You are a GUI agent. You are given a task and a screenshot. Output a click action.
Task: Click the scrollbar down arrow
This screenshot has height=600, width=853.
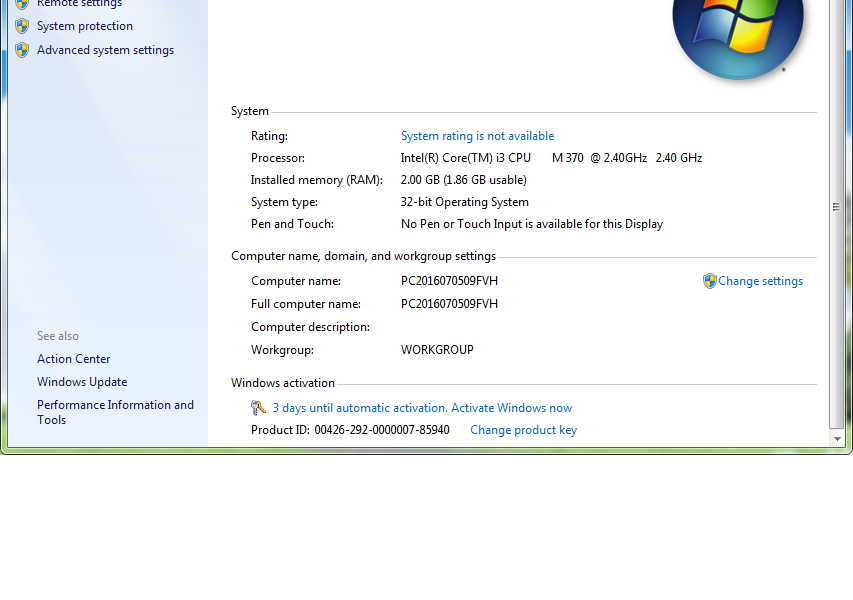click(837, 439)
